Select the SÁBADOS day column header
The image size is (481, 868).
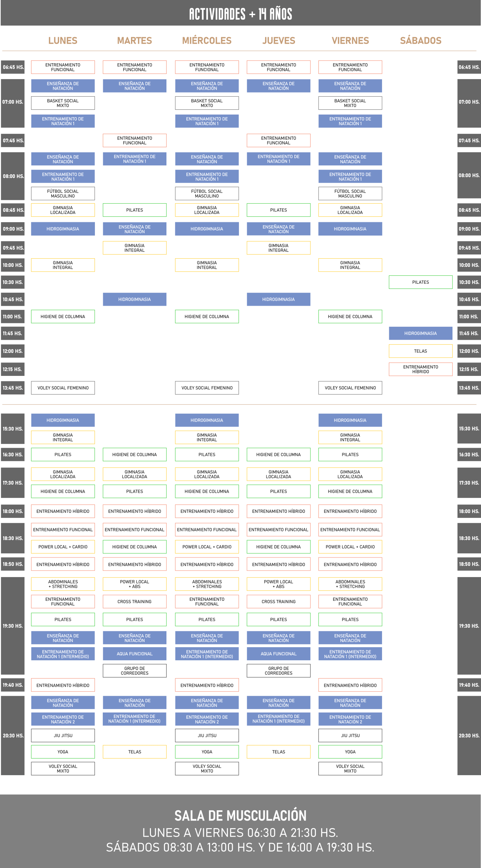click(x=420, y=41)
